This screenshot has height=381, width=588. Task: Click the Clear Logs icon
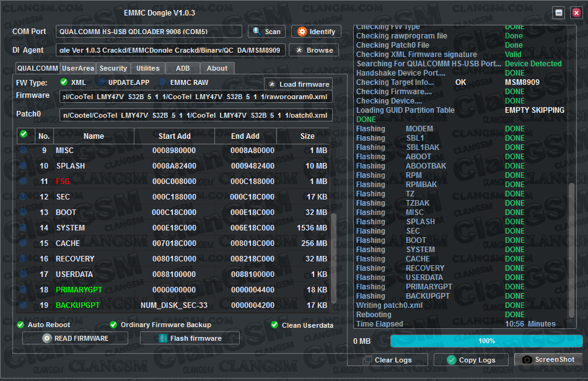pos(367,360)
